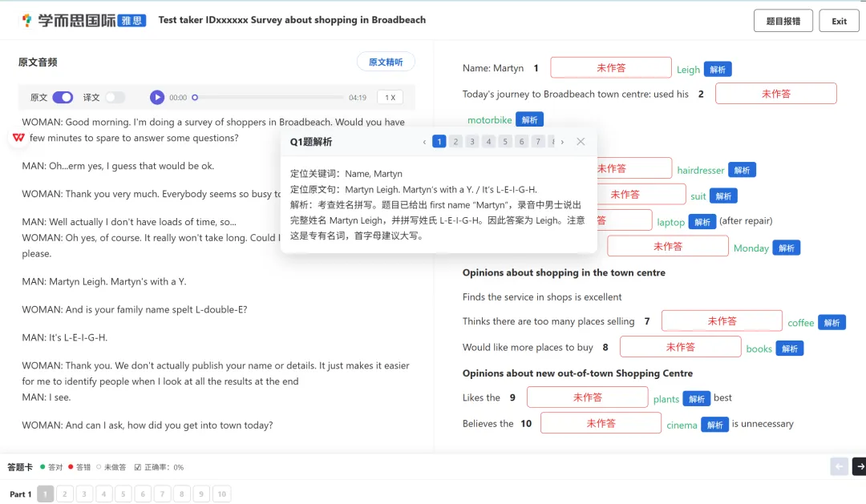Click the green answer text motorbike
Screen dimensions: 866x504
[x=489, y=119]
